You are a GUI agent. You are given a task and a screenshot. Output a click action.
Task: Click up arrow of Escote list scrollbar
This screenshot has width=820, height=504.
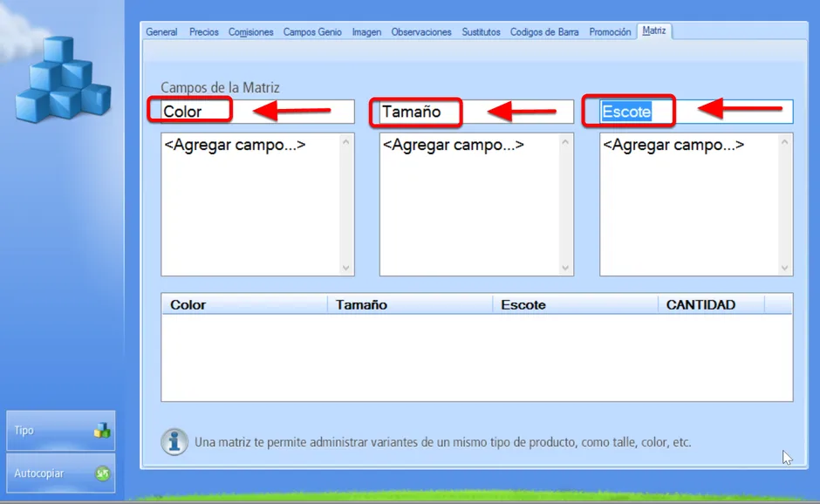[x=784, y=142]
